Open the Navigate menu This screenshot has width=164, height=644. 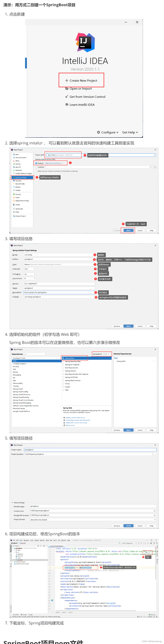[26, 541]
